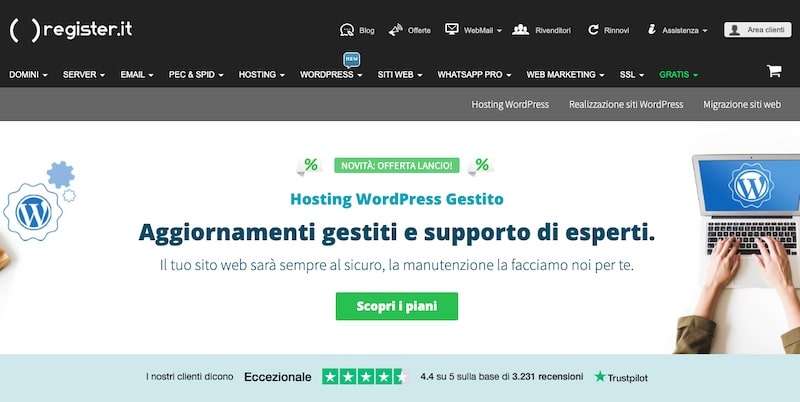Open the Hosting WordPress submenu link

pyautogui.click(x=510, y=104)
